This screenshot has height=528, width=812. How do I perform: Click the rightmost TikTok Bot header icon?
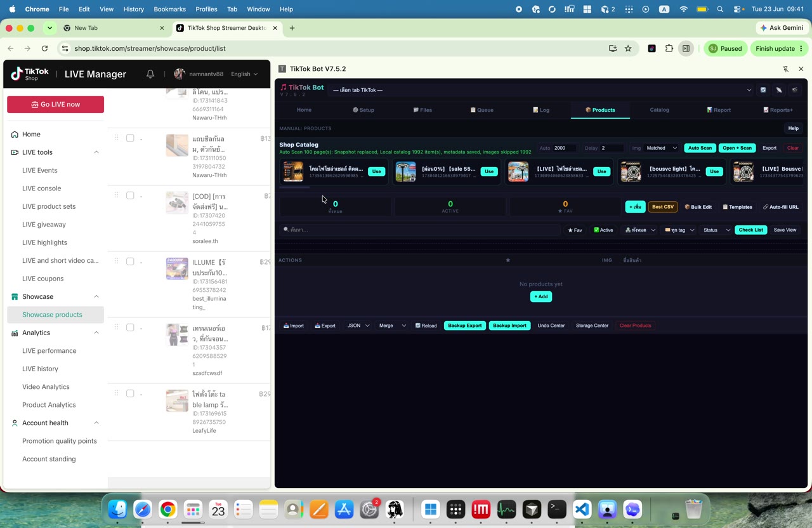pos(795,90)
